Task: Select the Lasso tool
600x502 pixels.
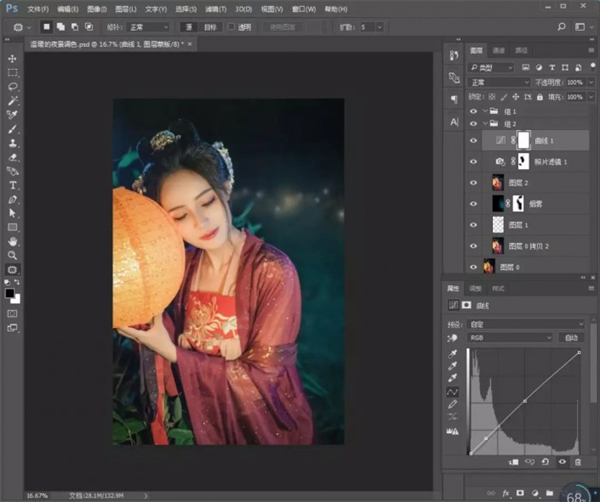Action: (x=13, y=87)
